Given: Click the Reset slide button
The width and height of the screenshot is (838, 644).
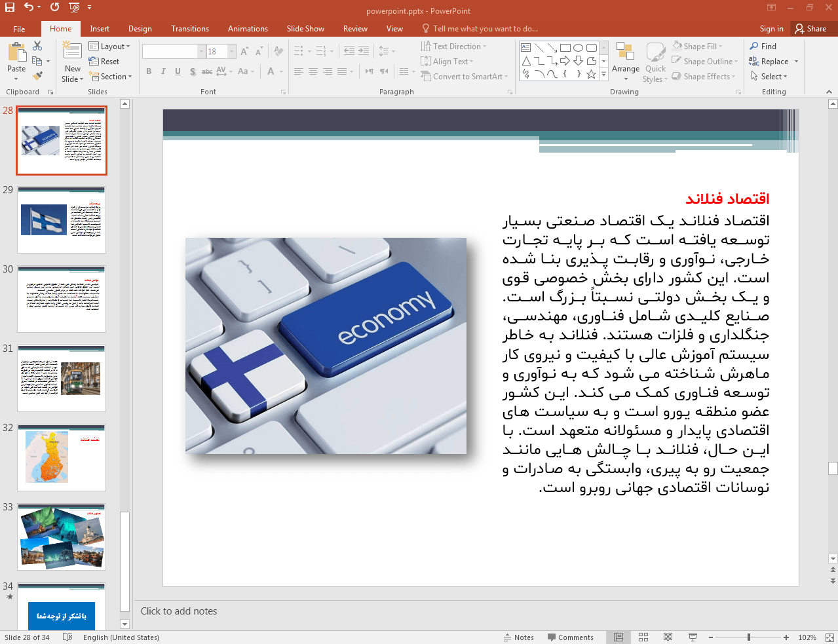Looking at the screenshot, I should (x=104, y=62).
